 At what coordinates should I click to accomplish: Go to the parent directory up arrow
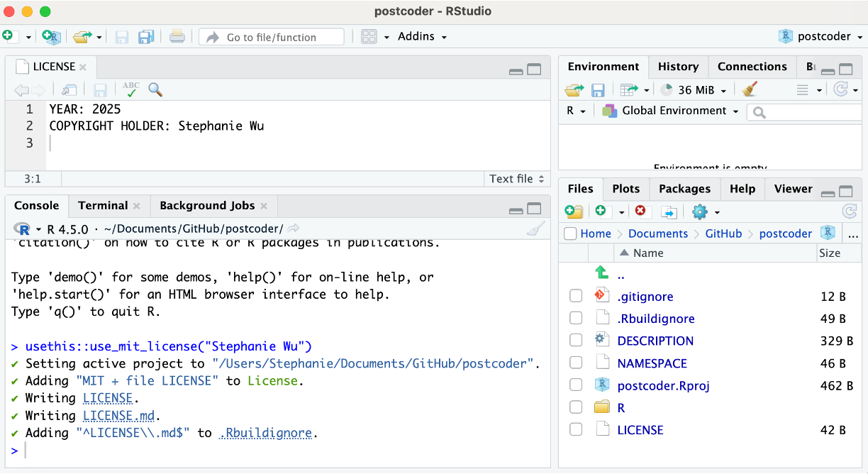pyautogui.click(x=601, y=272)
